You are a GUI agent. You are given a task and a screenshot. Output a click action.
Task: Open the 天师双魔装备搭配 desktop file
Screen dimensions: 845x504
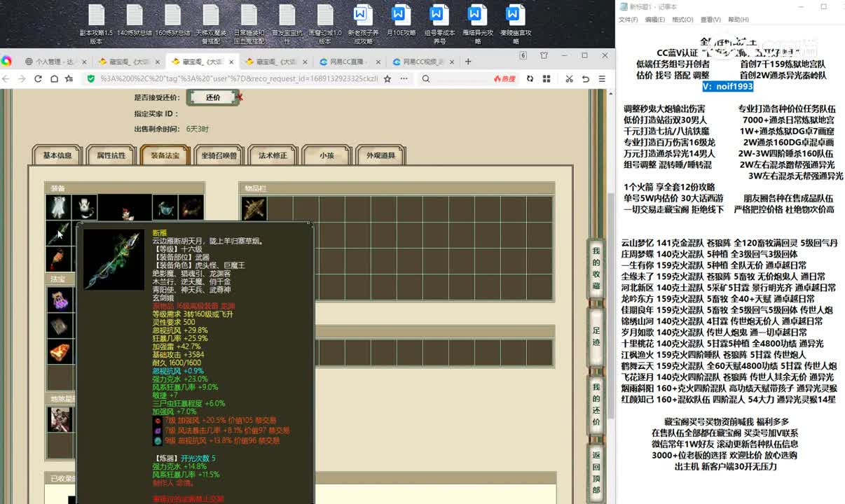click(x=211, y=24)
